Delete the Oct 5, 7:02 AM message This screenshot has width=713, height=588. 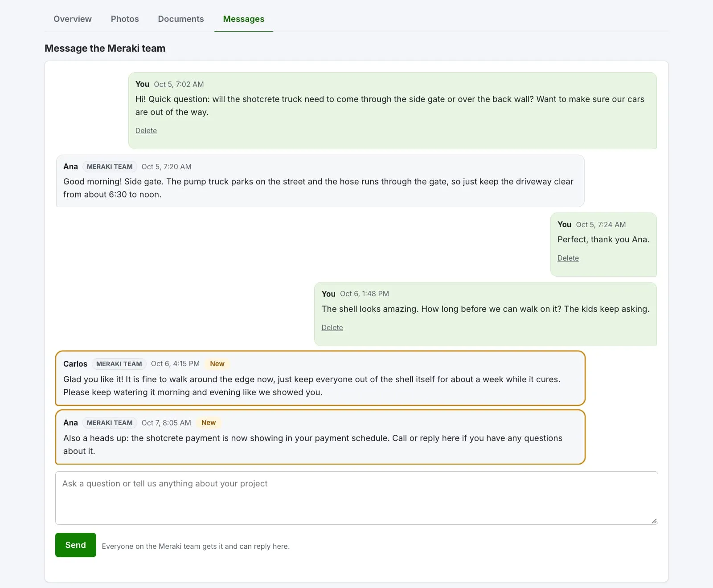(146, 131)
